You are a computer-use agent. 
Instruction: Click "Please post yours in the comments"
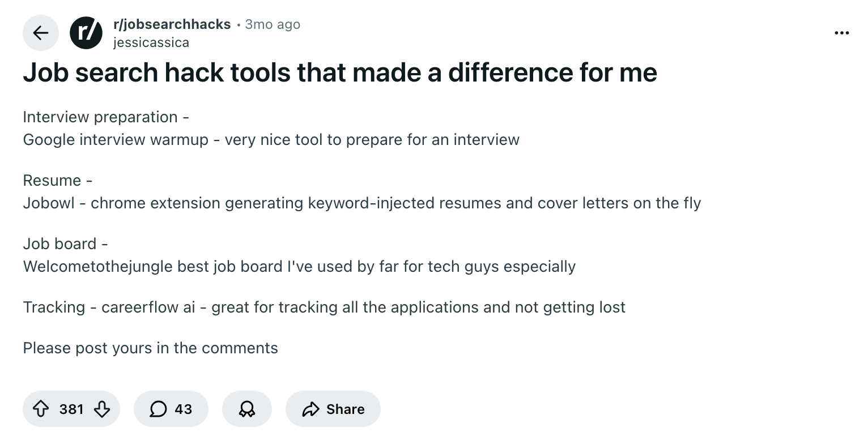point(150,348)
